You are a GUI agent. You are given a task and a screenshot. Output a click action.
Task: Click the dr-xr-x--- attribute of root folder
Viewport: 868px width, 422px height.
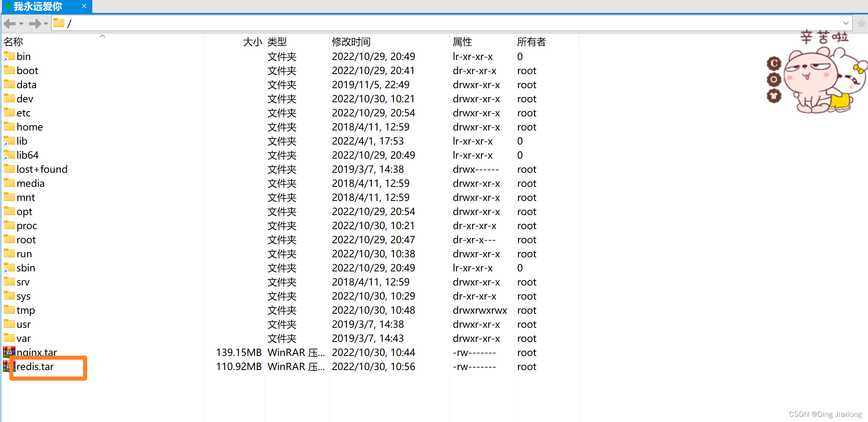coord(474,240)
